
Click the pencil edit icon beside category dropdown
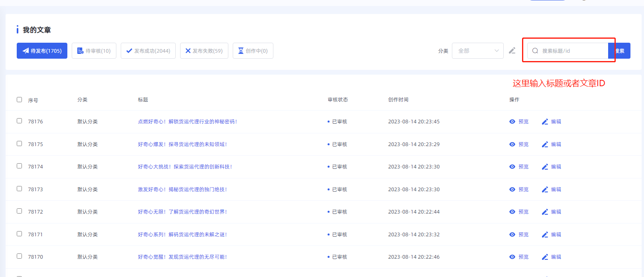[x=512, y=51]
